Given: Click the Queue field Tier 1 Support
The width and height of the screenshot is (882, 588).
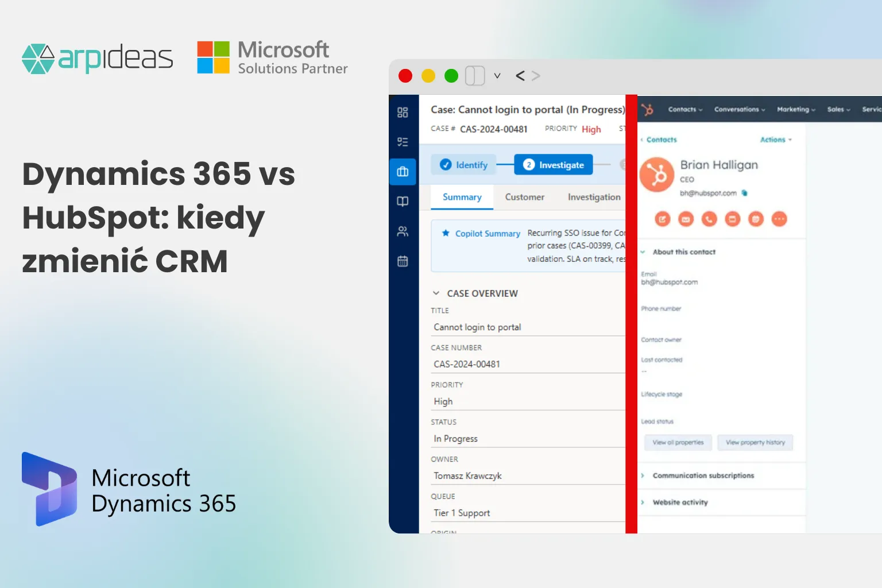Looking at the screenshot, I should coord(528,513).
